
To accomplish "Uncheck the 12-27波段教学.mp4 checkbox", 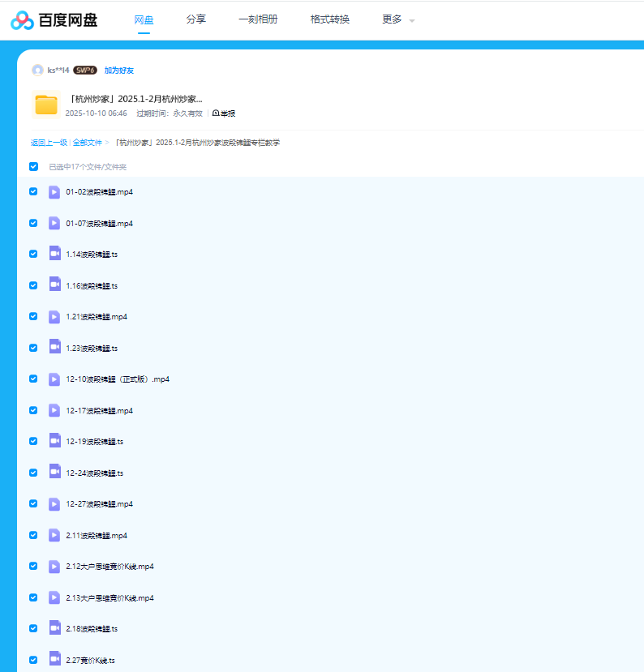I will tap(33, 503).
